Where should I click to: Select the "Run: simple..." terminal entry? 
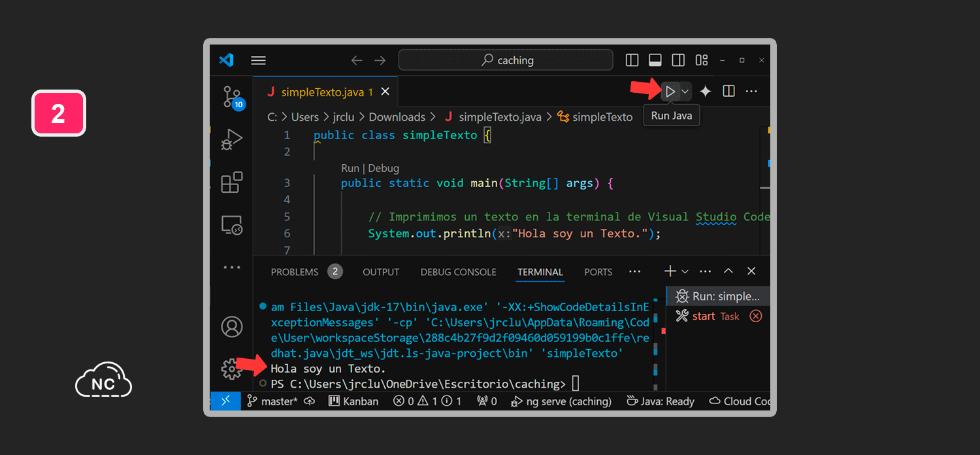coord(718,296)
